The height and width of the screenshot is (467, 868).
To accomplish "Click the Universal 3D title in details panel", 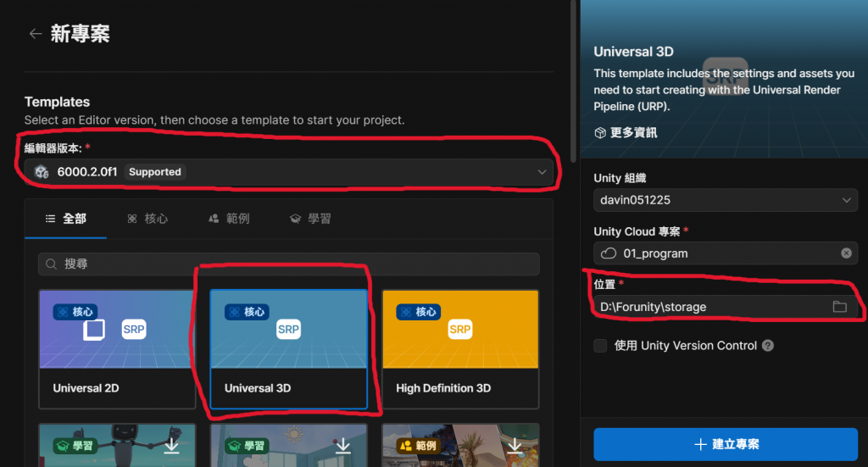I will pos(633,52).
